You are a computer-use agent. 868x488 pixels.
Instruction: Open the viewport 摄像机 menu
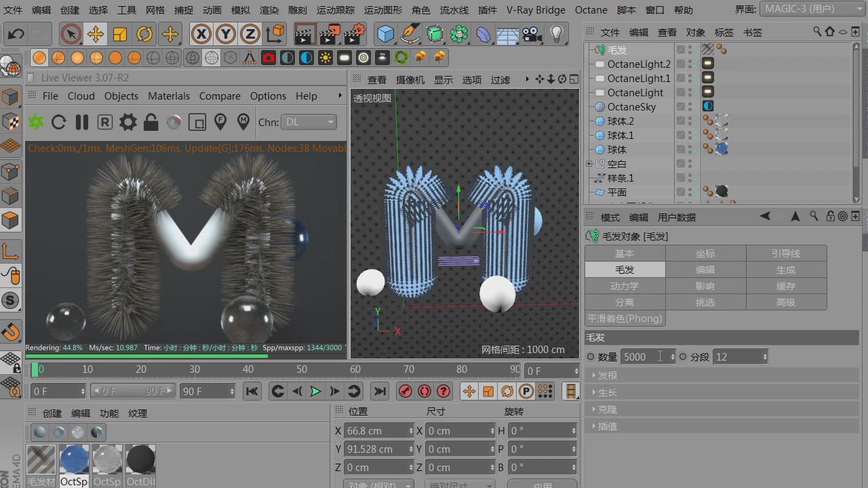410,80
